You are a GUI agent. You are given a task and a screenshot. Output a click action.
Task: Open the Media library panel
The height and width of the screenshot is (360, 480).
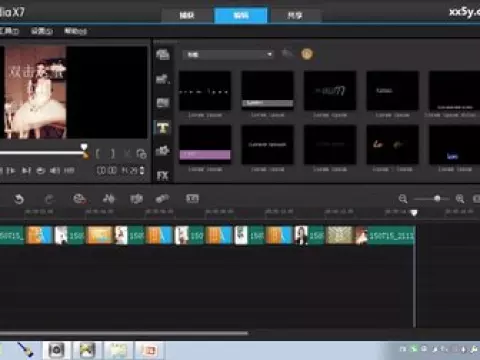click(163, 54)
